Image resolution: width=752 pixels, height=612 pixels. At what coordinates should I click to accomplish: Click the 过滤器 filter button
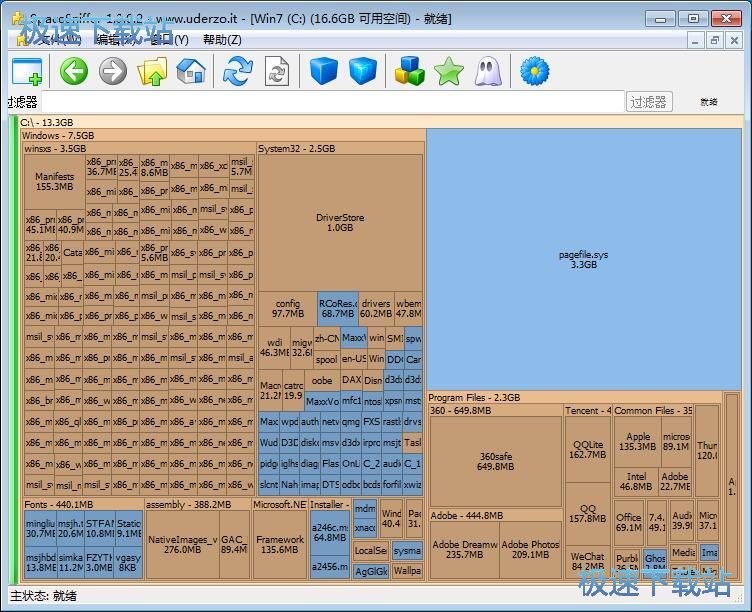[x=649, y=102]
